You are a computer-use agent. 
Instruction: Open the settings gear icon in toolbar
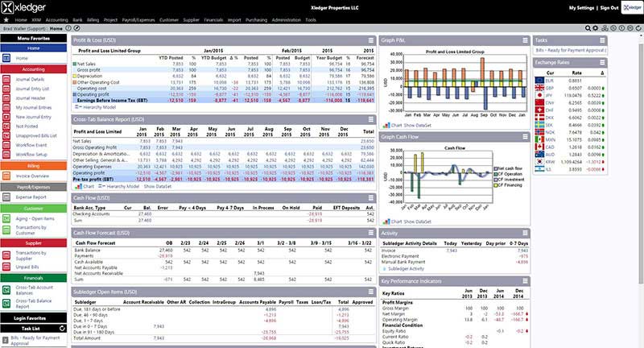click(596, 28)
